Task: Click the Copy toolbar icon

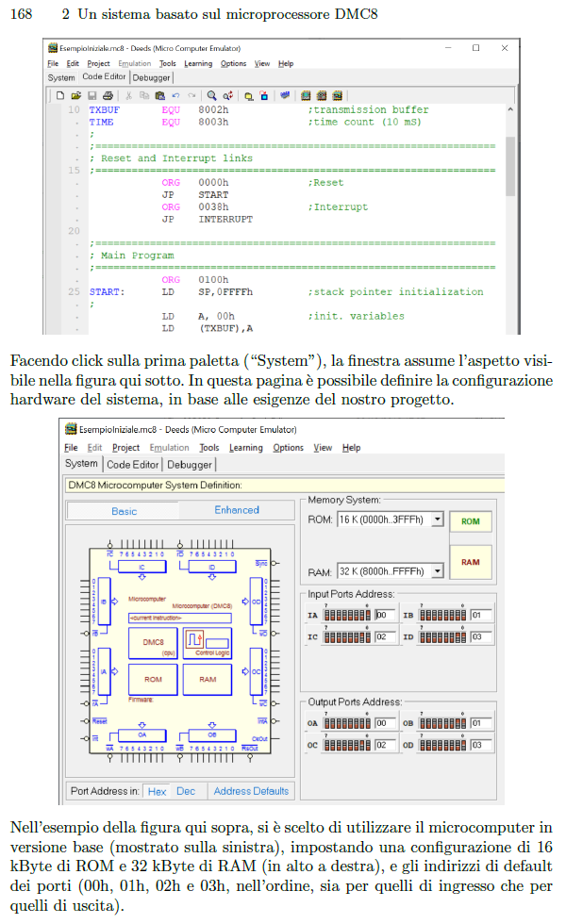Action: [144, 95]
